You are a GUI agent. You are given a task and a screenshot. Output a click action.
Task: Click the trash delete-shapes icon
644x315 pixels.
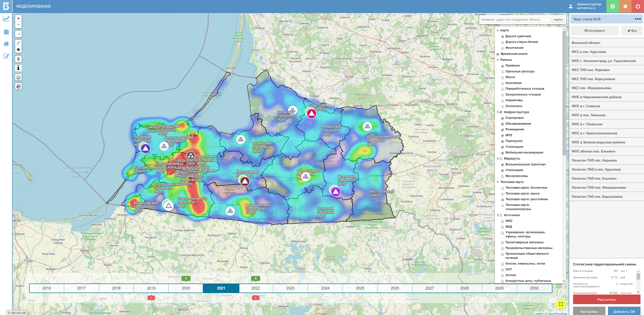pyautogui.click(x=18, y=59)
